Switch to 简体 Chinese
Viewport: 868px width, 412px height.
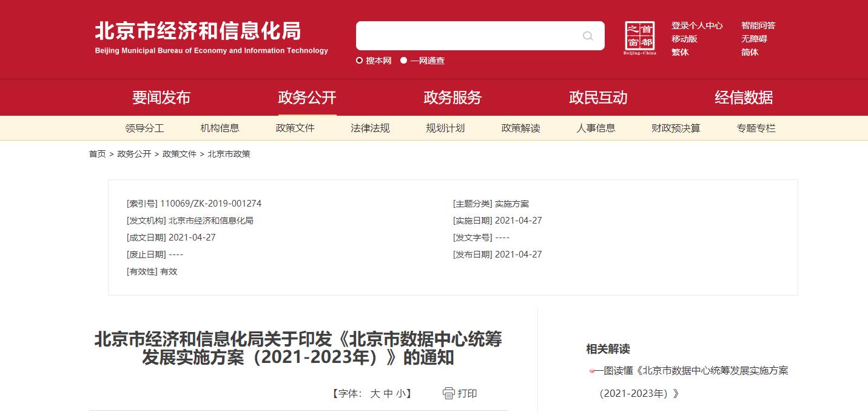pyautogui.click(x=750, y=52)
